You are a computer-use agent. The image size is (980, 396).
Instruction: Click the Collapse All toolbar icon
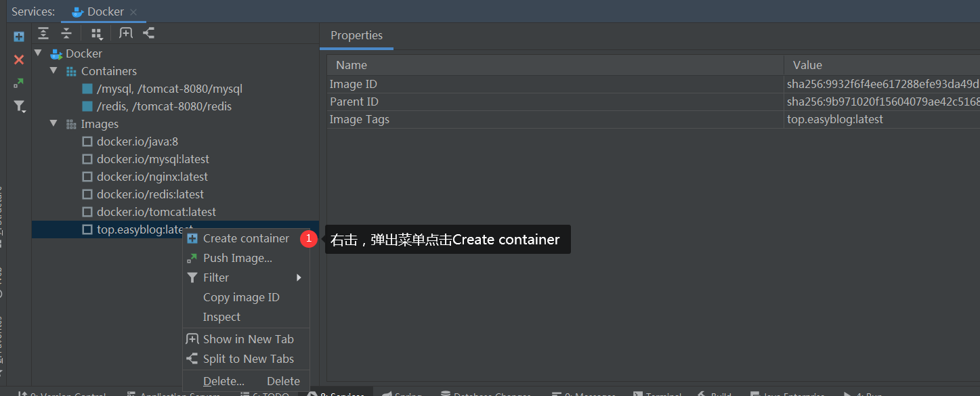66,33
